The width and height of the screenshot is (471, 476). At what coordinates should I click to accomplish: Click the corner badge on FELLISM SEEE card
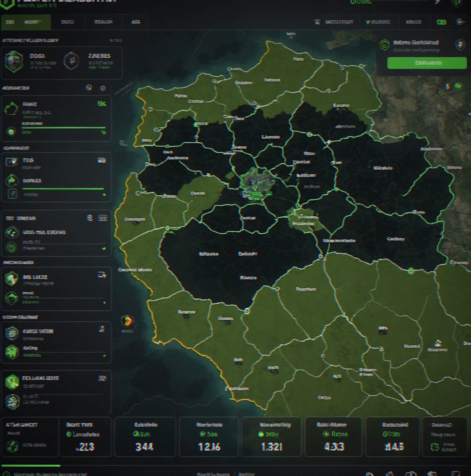point(102,378)
